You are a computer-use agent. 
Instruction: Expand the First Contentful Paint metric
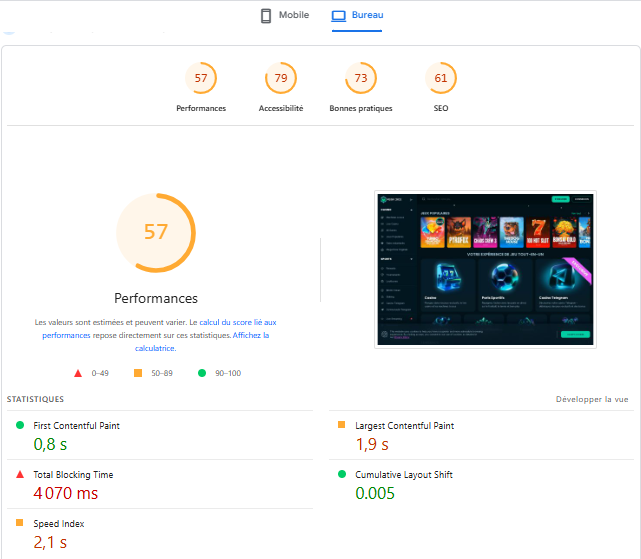click(x=76, y=426)
